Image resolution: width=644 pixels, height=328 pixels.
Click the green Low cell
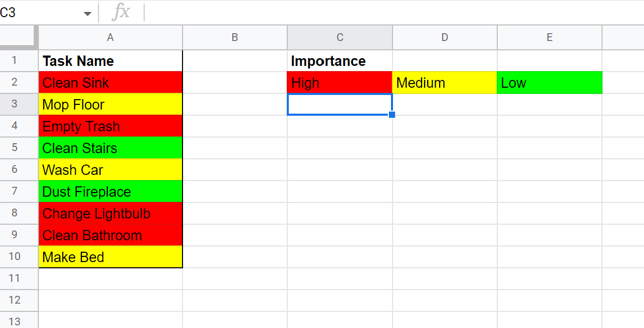point(549,83)
